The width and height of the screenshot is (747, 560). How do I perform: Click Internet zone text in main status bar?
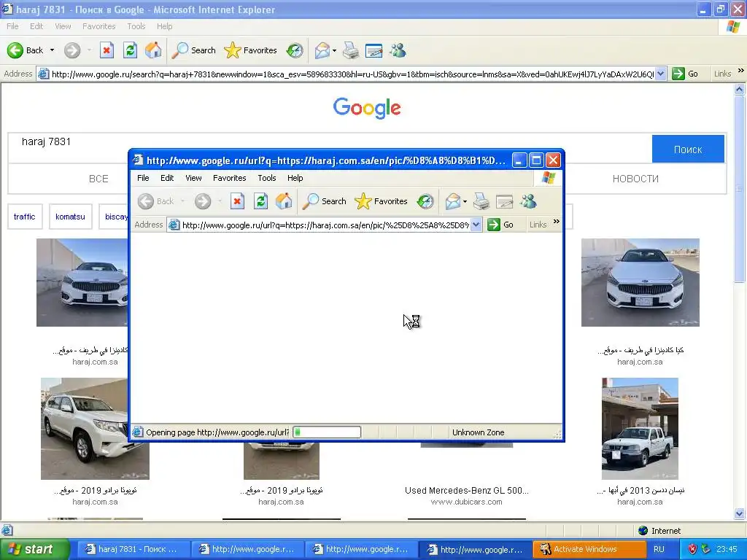coord(665,531)
